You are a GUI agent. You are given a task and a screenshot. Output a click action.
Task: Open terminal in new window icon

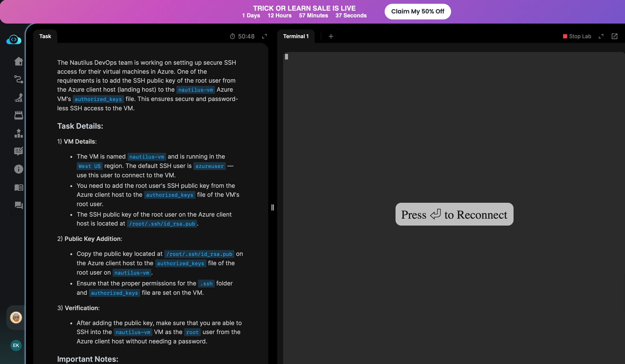pyautogui.click(x=614, y=36)
